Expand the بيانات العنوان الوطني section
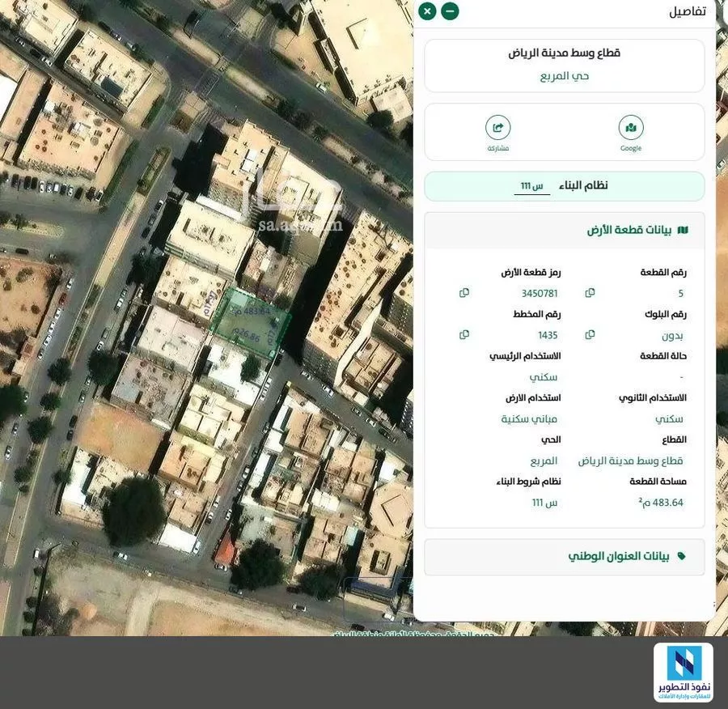The height and width of the screenshot is (709, 728). (x=564, y=557)
